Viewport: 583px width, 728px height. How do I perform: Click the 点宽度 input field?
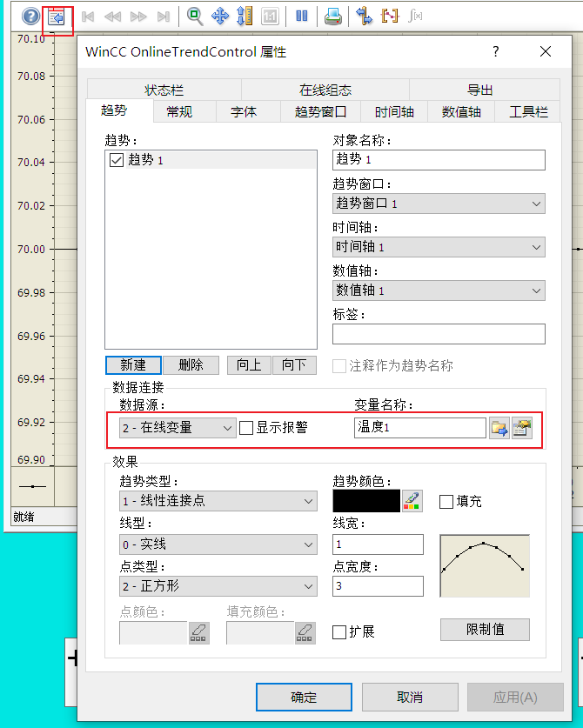click(x=379, y=586)
